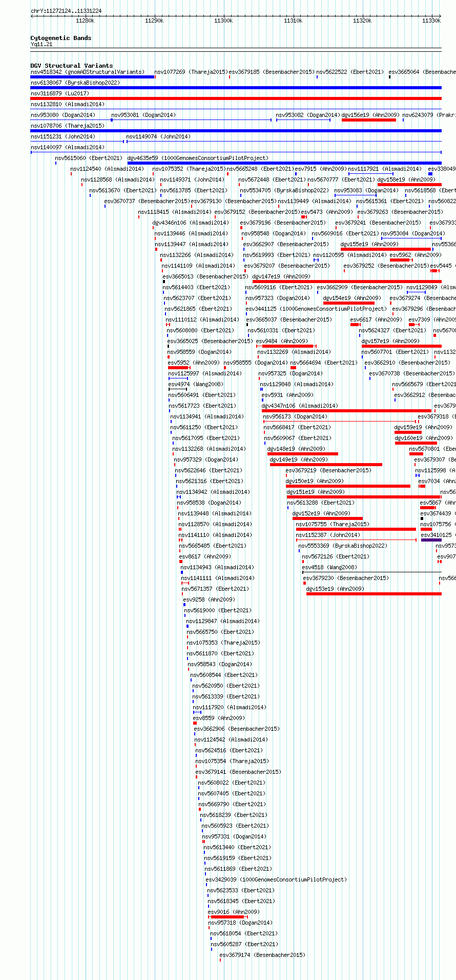The image size is (456, 980).
Task: Click the nsv1151231 (John2014) label
Action: click(63, 136)
